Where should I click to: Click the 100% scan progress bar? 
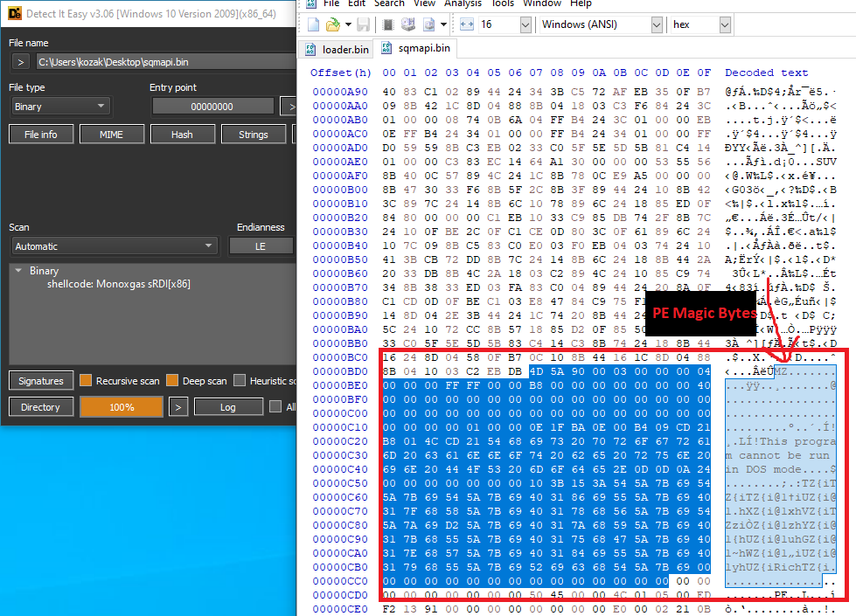[x=121, y=406]
